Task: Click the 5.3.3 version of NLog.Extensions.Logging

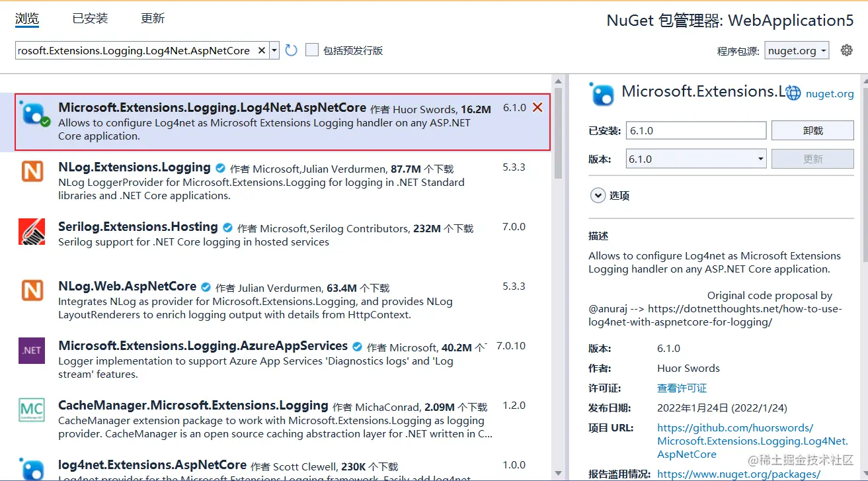Action: [514, 167]
